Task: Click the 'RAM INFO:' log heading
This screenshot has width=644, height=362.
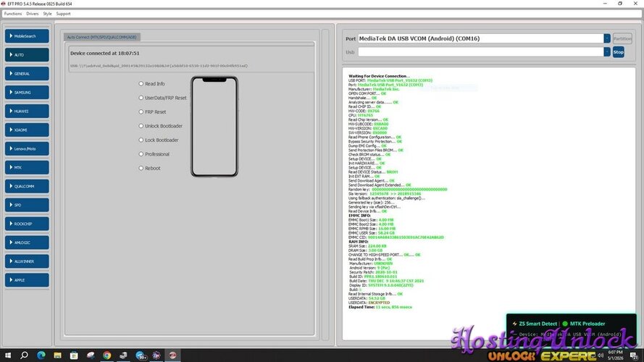Action: click(x=359, y=242)
